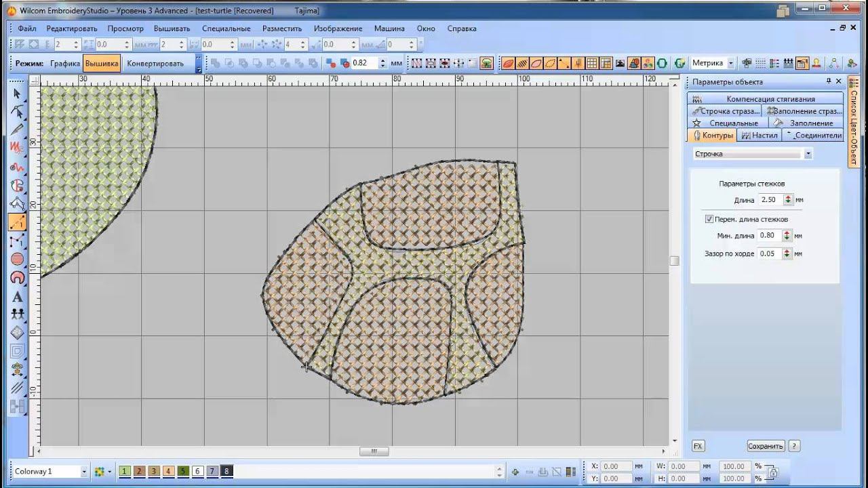The image size is (868, 488).
Task: Click the green ring icon in the view toolbar
Action: (x=662, y=63)
